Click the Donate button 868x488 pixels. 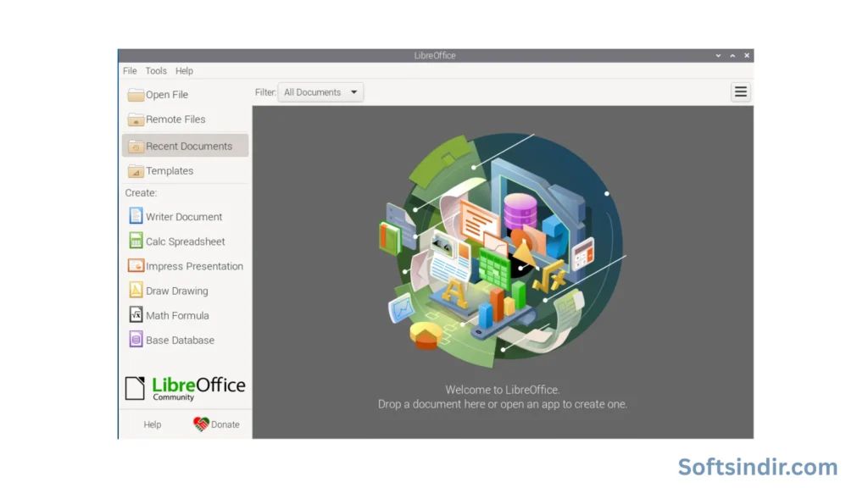(x=218, y=424)
